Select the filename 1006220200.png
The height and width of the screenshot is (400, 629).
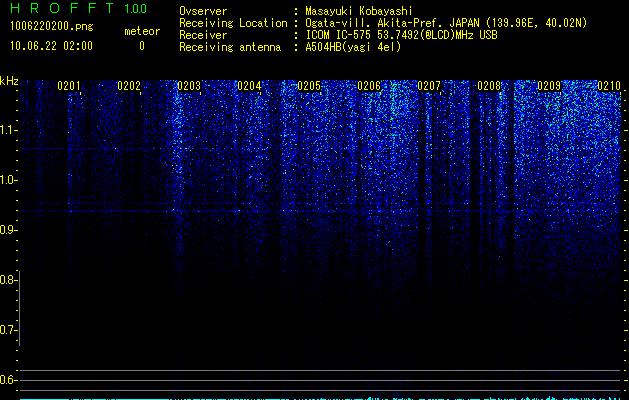click(x=51, y=27)
